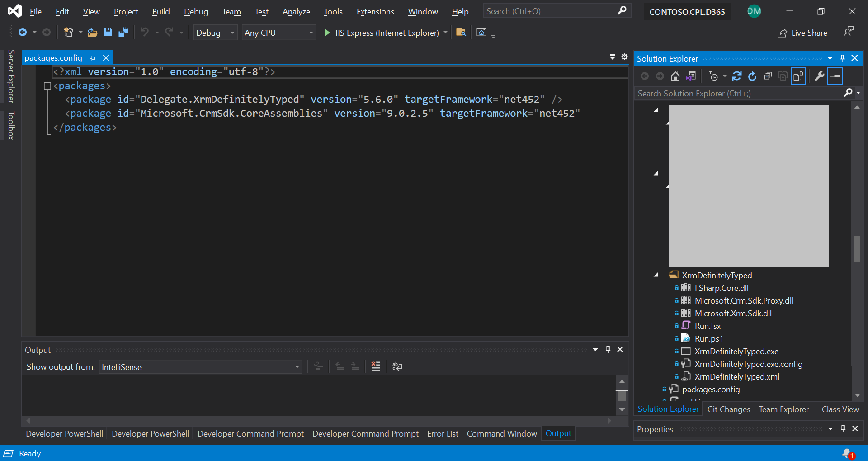
Task: Toggle word wrap in Output panel
Action: [397, 366]
